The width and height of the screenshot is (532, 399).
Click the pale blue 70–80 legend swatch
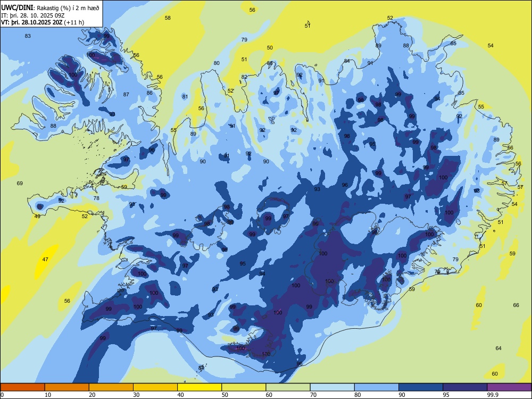coord(332,387)
